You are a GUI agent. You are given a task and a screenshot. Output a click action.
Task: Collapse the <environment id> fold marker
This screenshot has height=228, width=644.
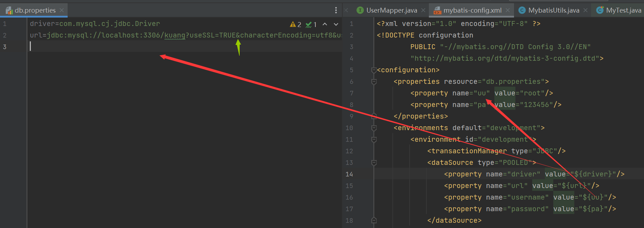(374, 140)
